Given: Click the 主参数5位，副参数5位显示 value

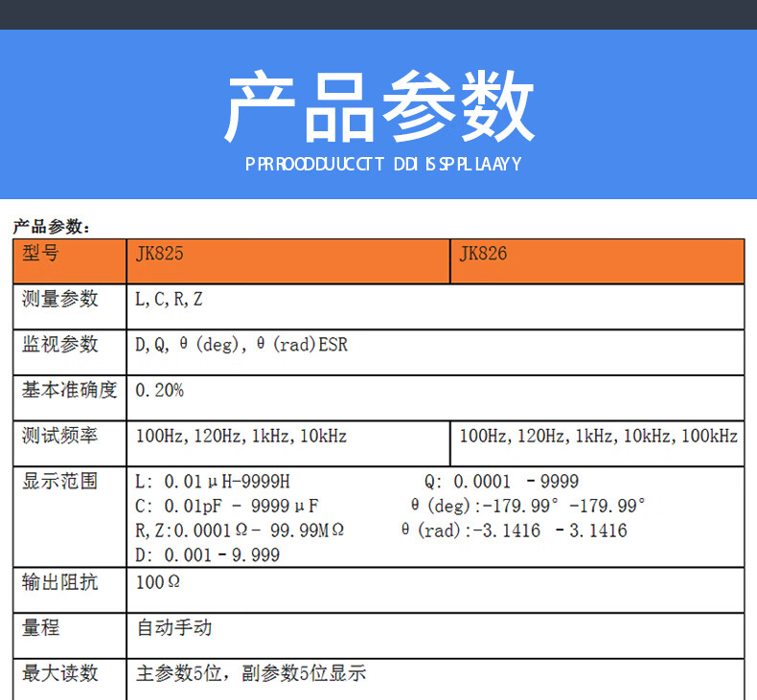Looking at the screenshot, I should pyautogui.click(x=251, y=673).
